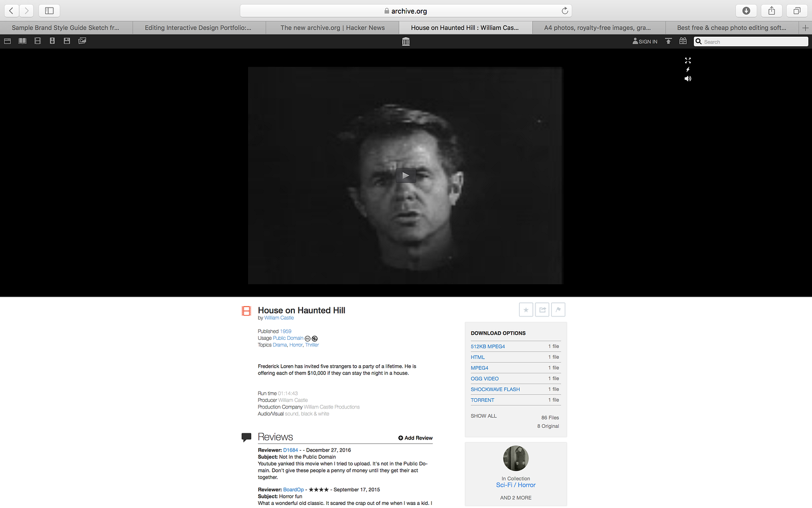Download the SHOCKWAVE FLASH option

coord(495,389)
